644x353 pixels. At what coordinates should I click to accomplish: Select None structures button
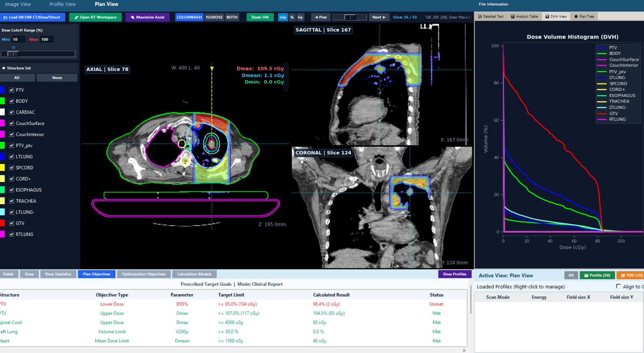(57, 78)
